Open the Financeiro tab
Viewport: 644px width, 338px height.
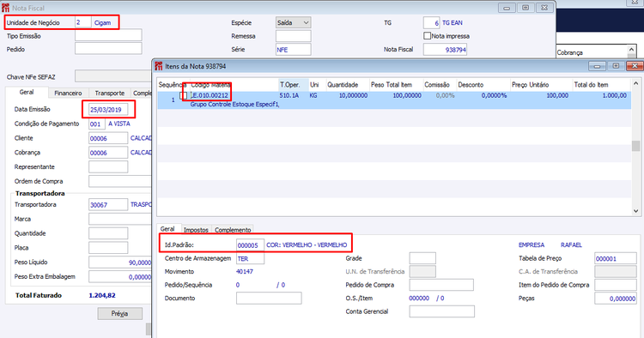68,94
